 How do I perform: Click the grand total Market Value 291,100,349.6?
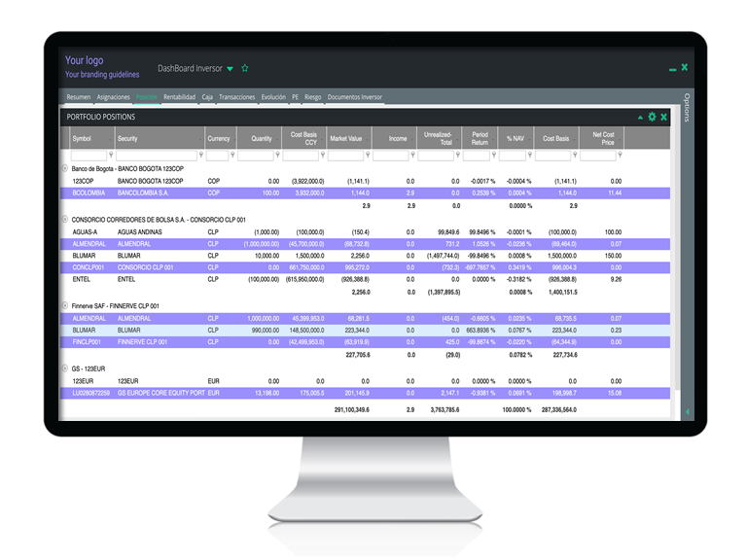point(352,409)
